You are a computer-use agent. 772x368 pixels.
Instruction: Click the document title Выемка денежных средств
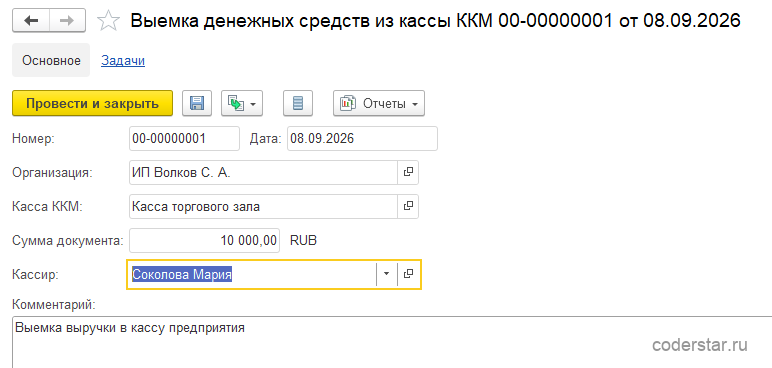[435, 20]
